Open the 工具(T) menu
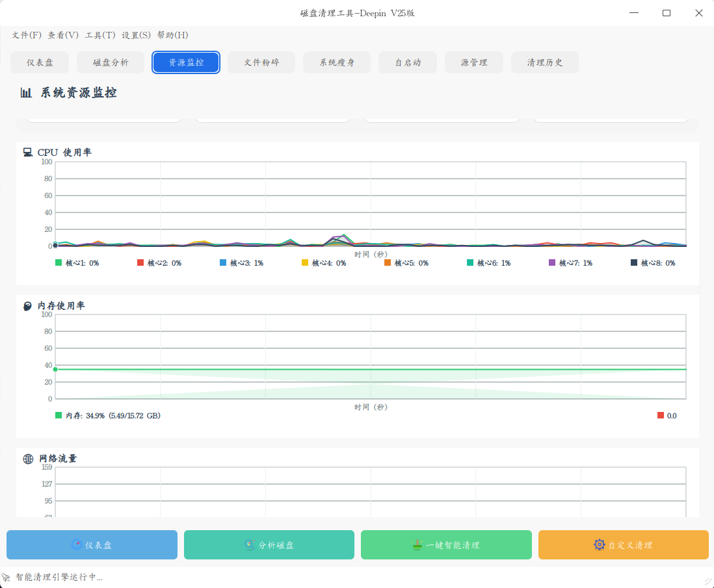The width and height of the screenshot is (714, 588). pos(100,35)
